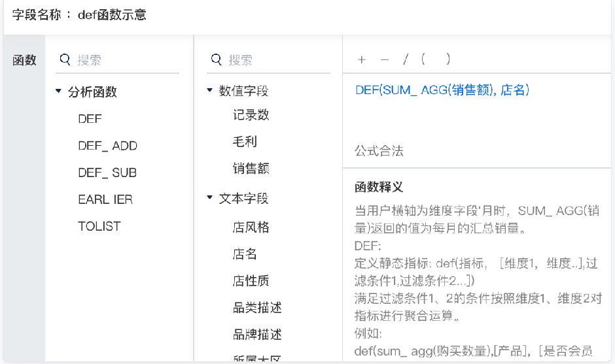This screenshot has height=364, width=615.
Task: Pick the 店风格 text field
Action: tap(251, 227)
